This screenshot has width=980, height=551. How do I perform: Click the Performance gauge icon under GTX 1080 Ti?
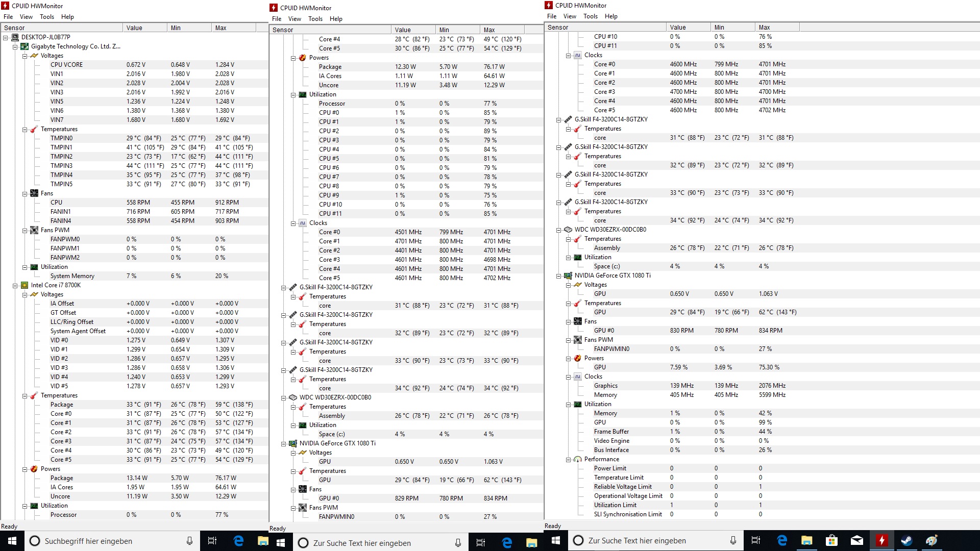577,459
